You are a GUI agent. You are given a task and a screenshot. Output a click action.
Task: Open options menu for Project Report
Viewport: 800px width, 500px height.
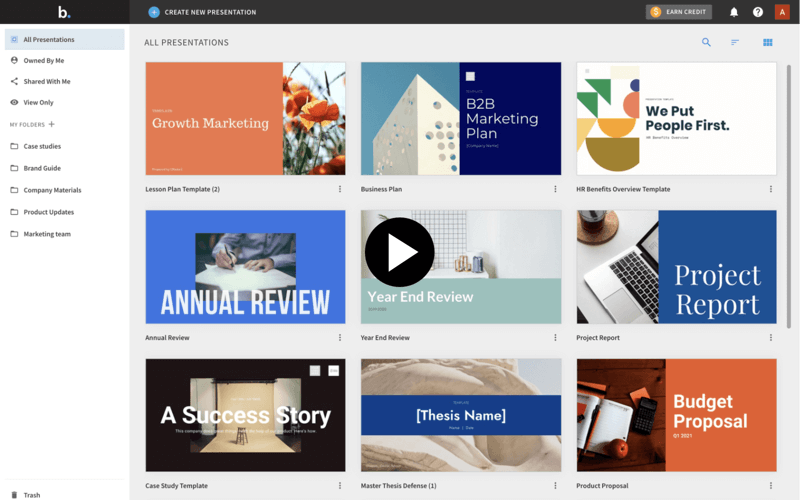click(770, 338)
